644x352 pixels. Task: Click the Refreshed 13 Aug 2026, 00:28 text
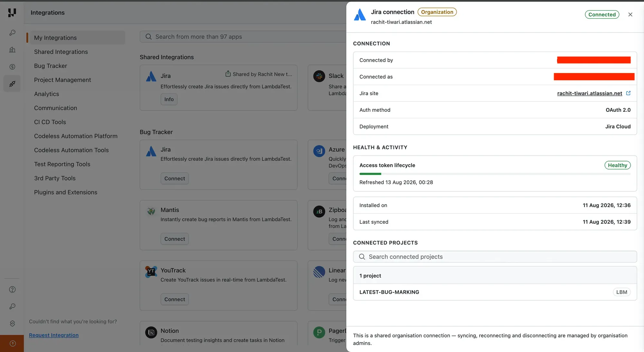396,182
